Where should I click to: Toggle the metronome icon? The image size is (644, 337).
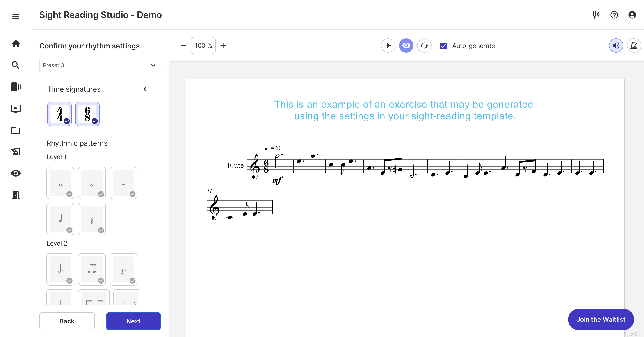coord(634,46)
